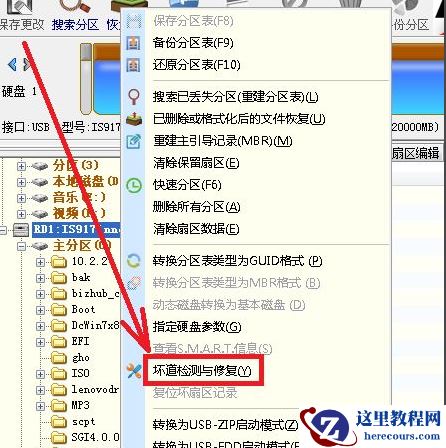Select the SGI4.0.0 folder
Viewport: 446px width, 448px height.
(x=95, y=437)
